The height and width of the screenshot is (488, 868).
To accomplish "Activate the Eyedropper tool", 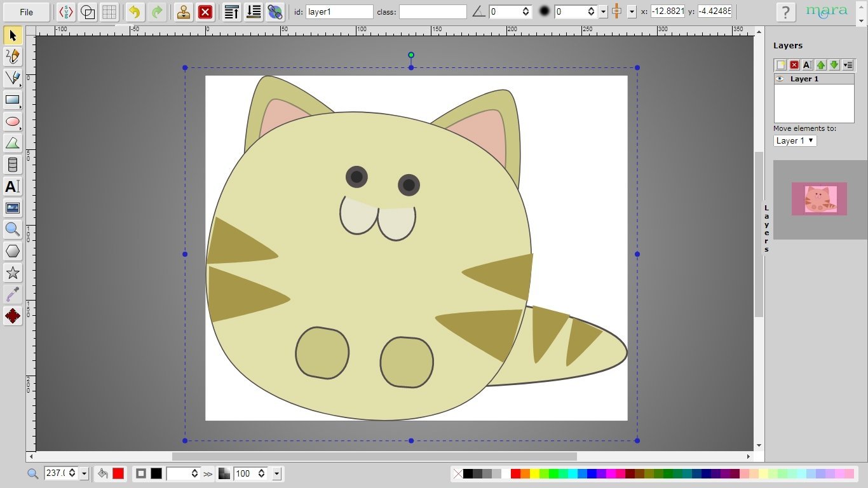I will pyautogui.click(x=13, y=294).
